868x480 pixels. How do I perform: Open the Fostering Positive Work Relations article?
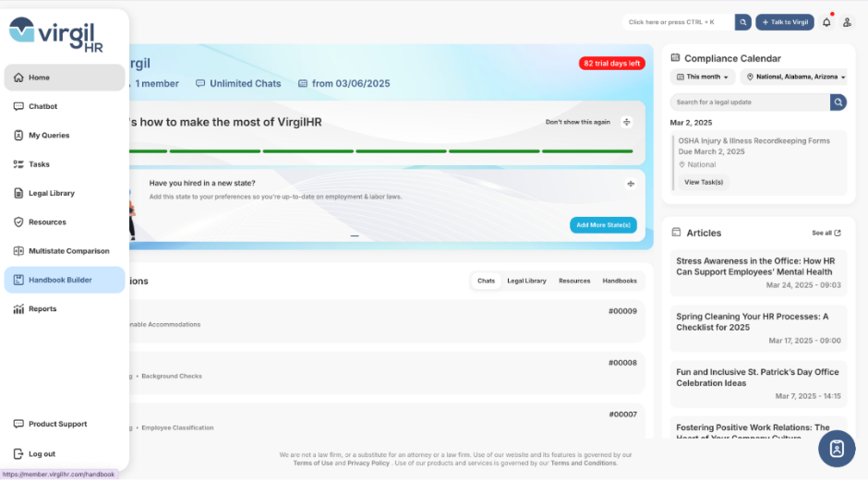point(758,428)
